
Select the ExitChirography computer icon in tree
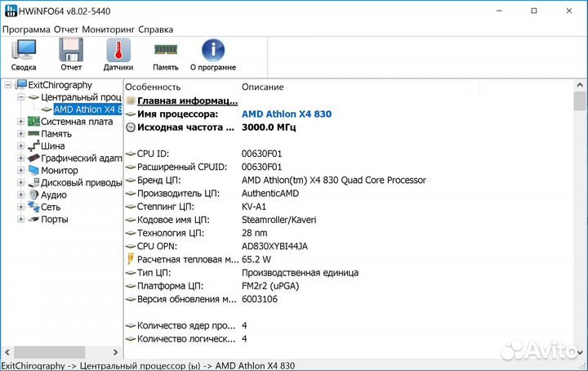point(21,84)
